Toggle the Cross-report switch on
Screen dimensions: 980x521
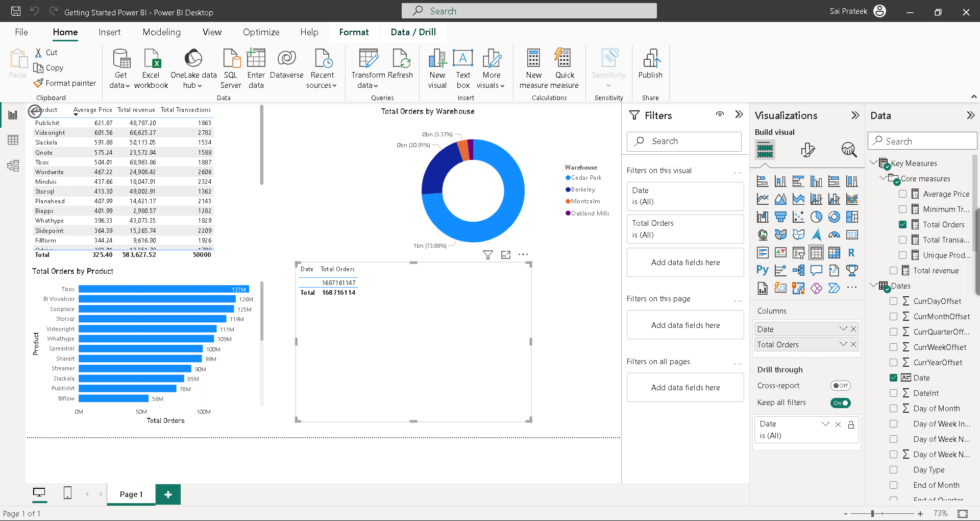pos(840,386)
